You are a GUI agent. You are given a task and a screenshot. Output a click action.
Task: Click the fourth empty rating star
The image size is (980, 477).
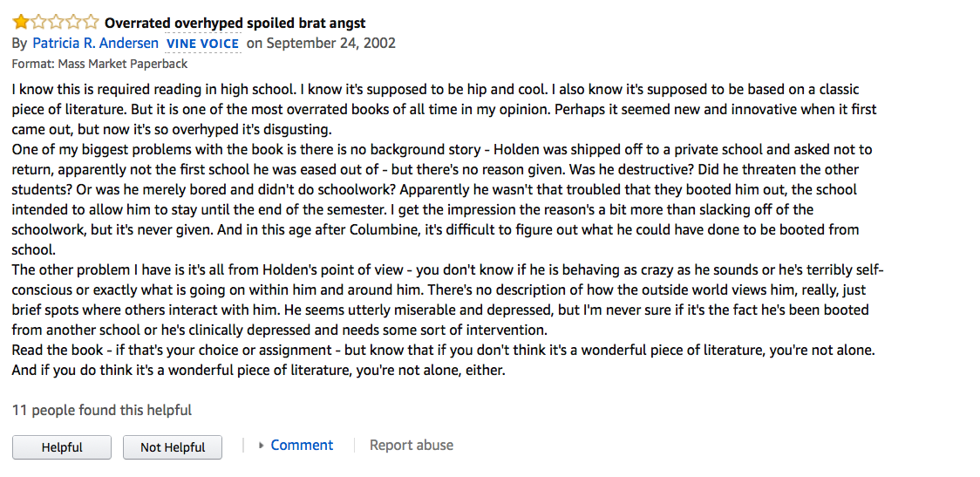[x=73, y=23]
